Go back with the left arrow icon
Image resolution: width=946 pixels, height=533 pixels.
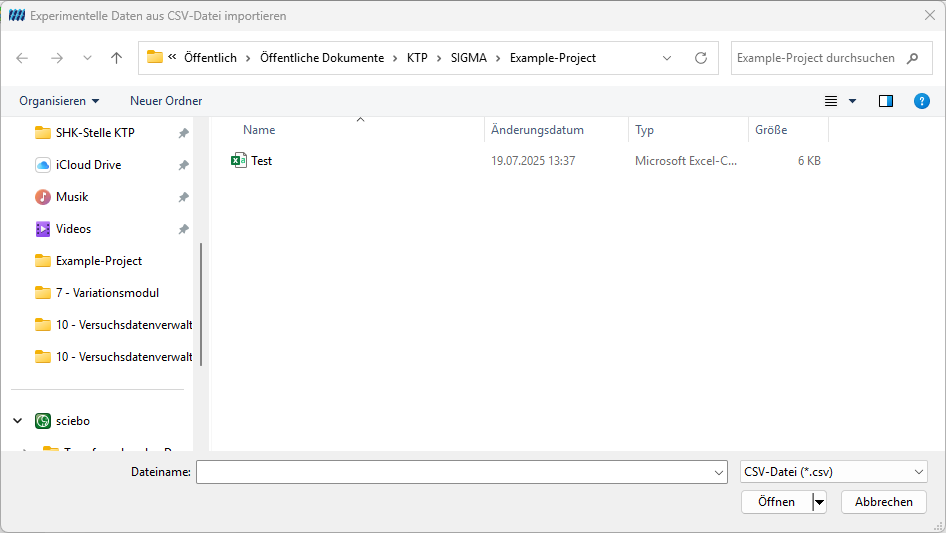tap(22, 58)
